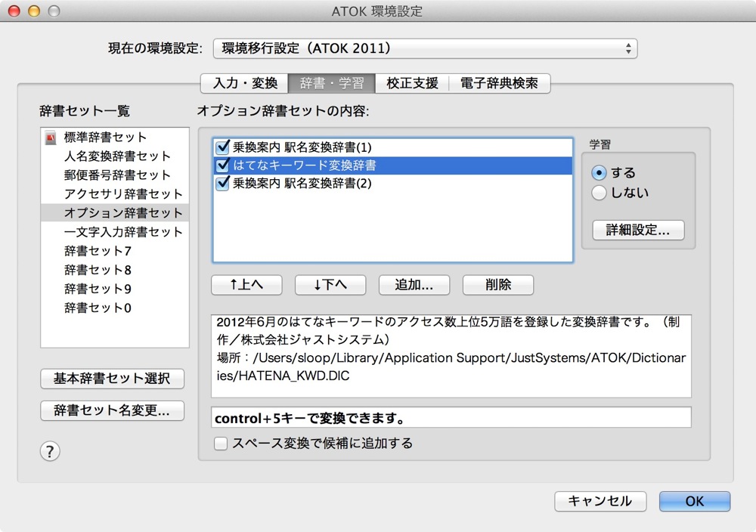Switch to the 入力・変換 tab
The width and height of the screenshot is (756, 532).
pos(244,83)
